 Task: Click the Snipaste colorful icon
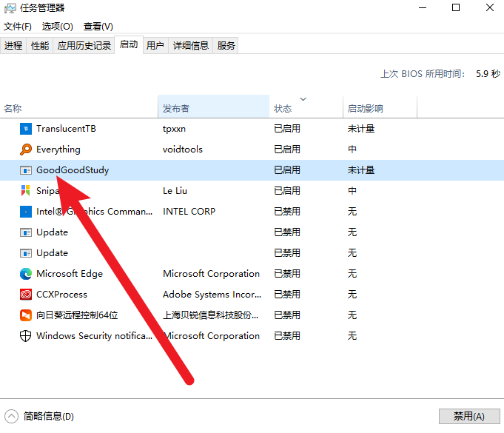tap(26, 191)
